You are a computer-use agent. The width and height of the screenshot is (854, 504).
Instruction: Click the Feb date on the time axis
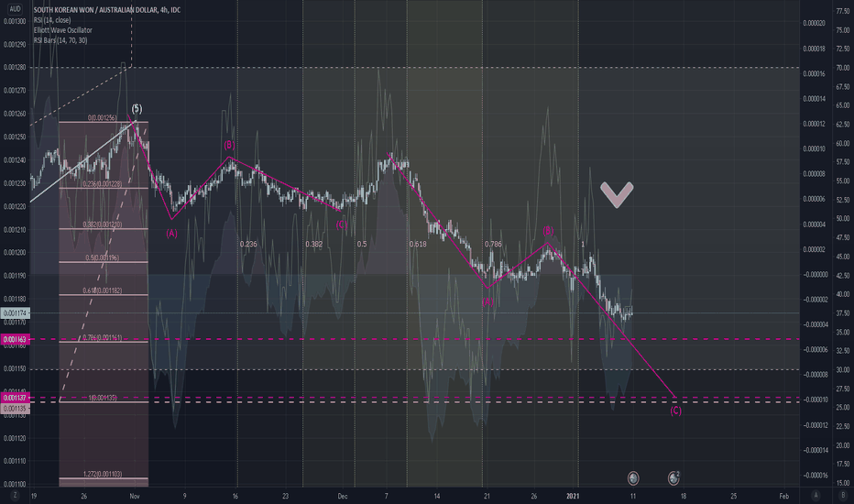[783, 496]
